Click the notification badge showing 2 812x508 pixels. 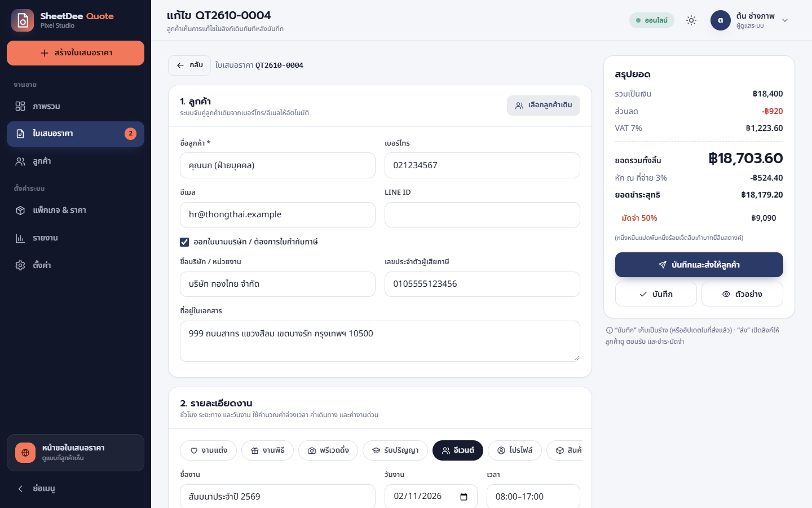pyautogui.click(x=130, y=134)
